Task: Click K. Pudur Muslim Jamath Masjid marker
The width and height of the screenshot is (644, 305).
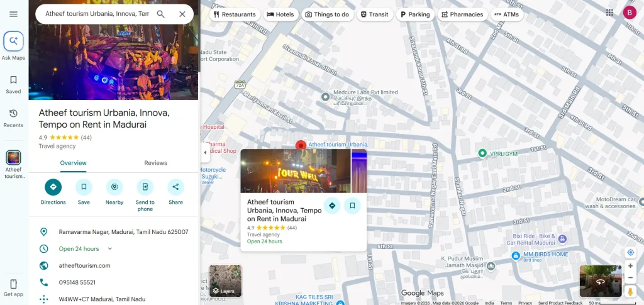Action: pyautogui.click(x=491, y=266)
